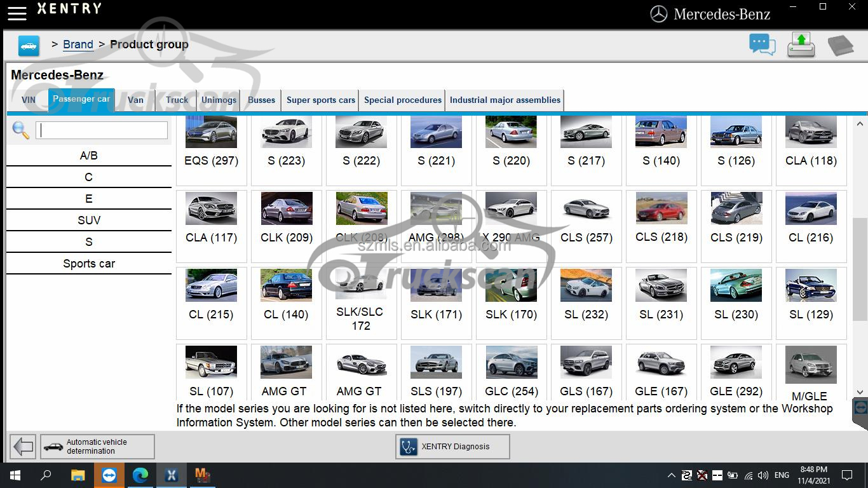Open Windows Start menu
The width and height of the screenshot is (868, 488).
pos(15,475)
